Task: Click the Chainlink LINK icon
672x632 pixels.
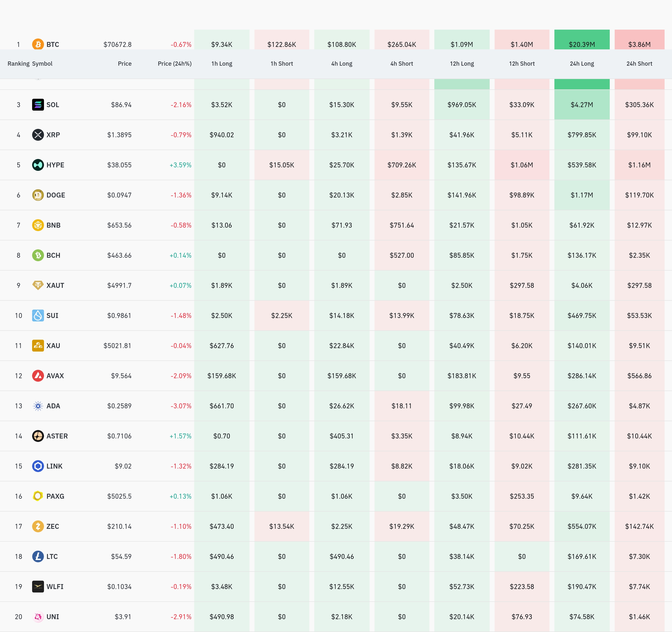Action: (x=38, y=466)
